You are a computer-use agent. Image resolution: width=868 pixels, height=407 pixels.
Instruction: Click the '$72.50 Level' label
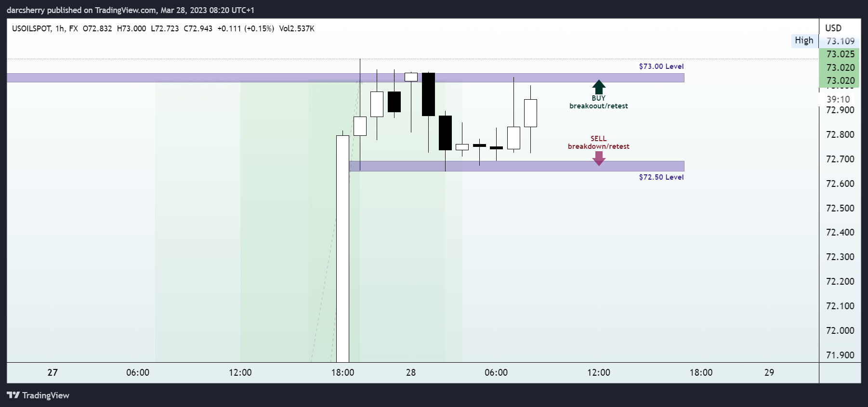point(661,177)
